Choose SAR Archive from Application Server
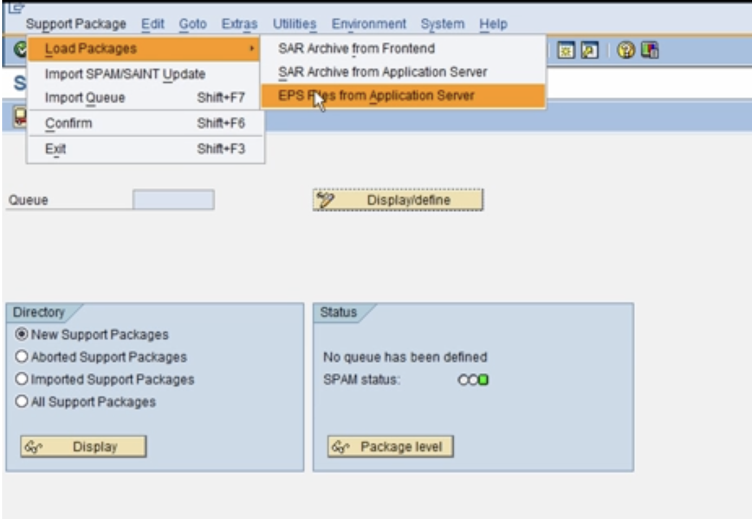The height and width of the screenshot is (519, 752). coord(403,72)
